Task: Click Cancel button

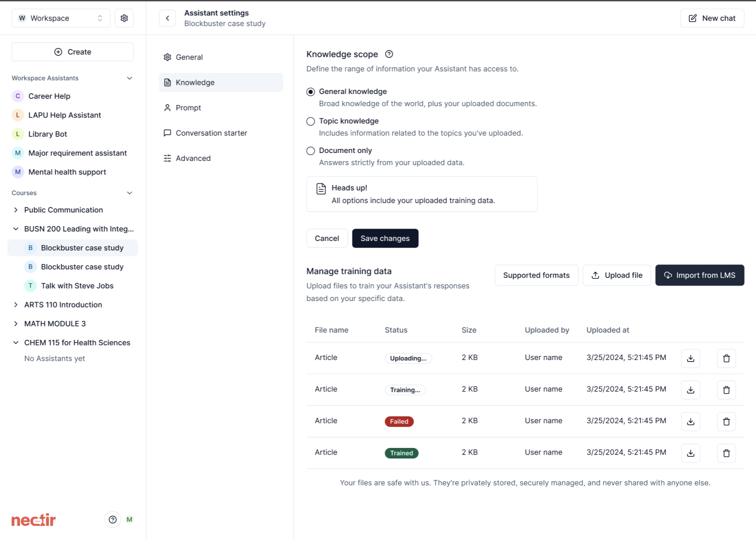Action: pos(327,238)
